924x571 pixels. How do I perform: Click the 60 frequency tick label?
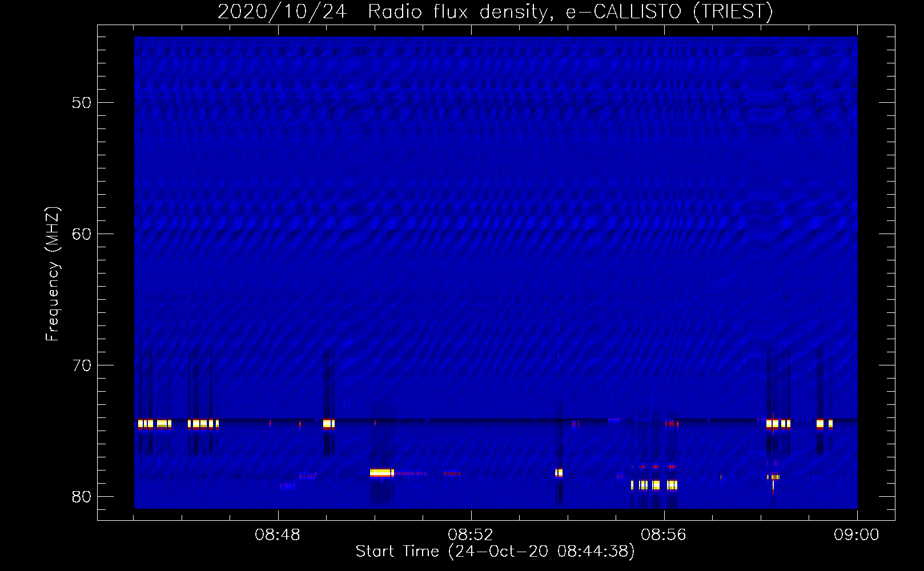point(82,234)
